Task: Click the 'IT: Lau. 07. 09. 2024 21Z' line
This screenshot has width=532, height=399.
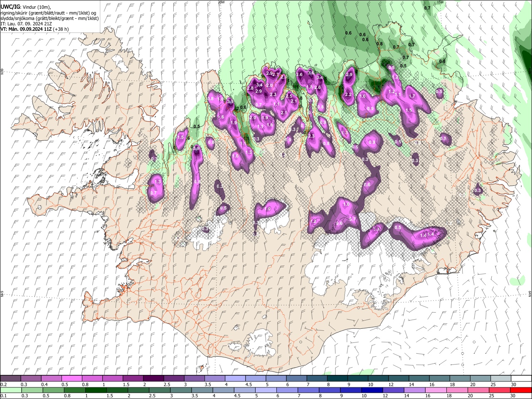Action: tap(26, 24)
